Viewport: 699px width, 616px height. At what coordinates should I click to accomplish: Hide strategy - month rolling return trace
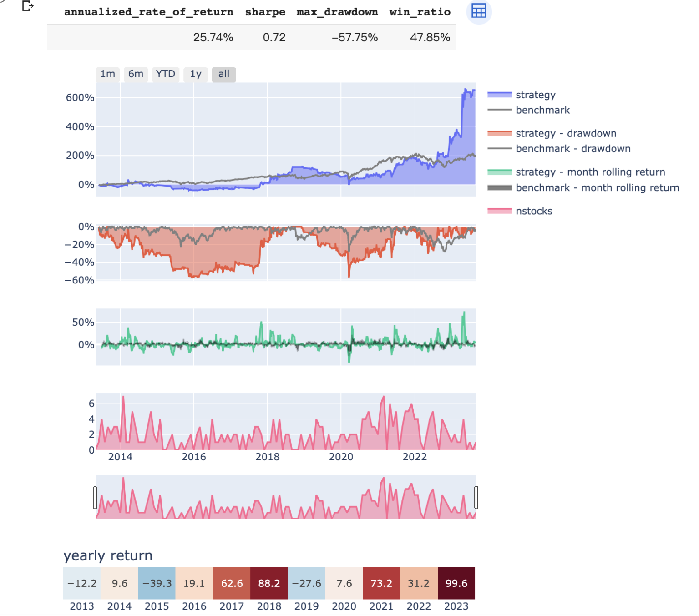pyautogui.click(x=590, y=172)
